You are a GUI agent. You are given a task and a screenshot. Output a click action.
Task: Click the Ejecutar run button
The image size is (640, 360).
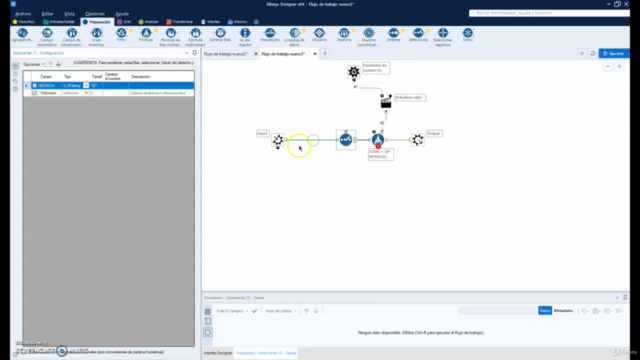[x=614, y=53]
